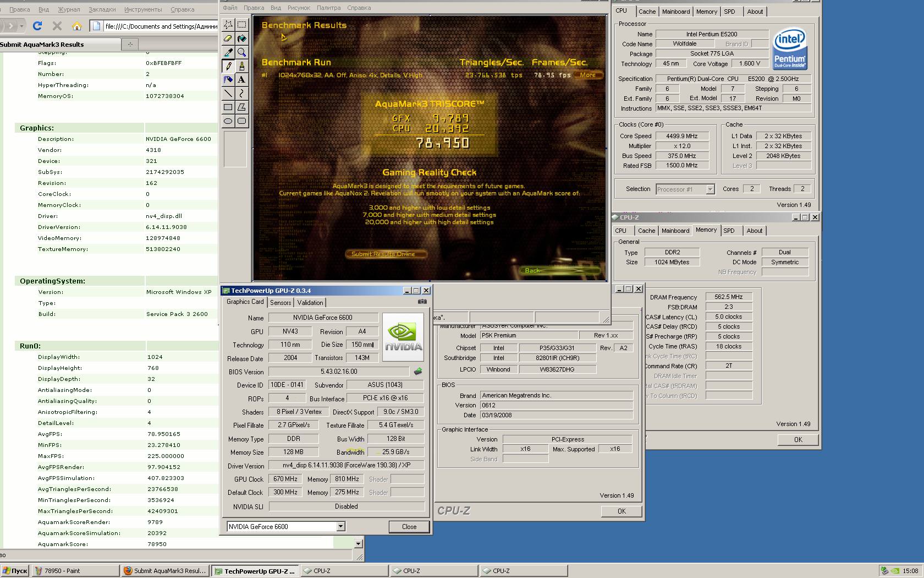Select the Line tool in Paint
The image size is (924, 578).
coord(228,94)
